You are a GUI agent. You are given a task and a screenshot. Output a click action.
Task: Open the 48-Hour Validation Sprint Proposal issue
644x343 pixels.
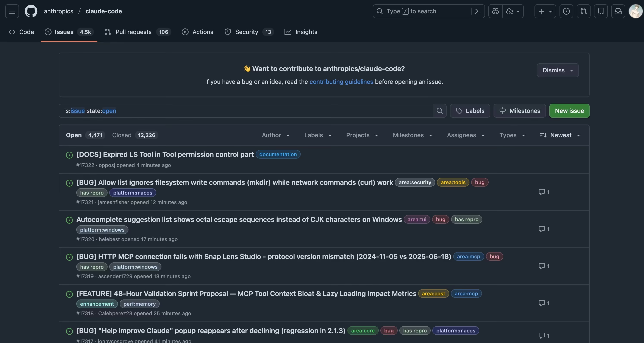pyautogui.click(x=246, y=293)
